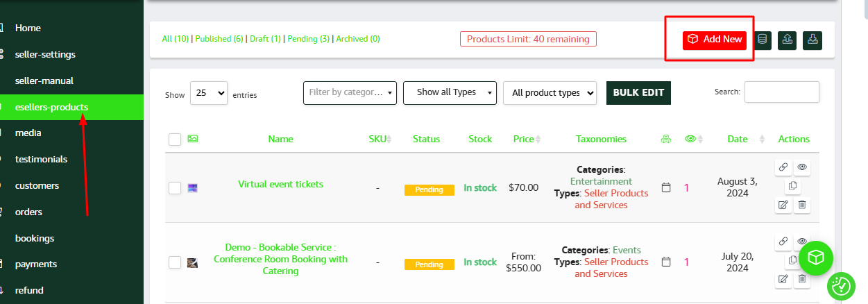Expand the Filter by category dropdown
The height and width of the screenshot is (304, 868).
tap(350, 92)
